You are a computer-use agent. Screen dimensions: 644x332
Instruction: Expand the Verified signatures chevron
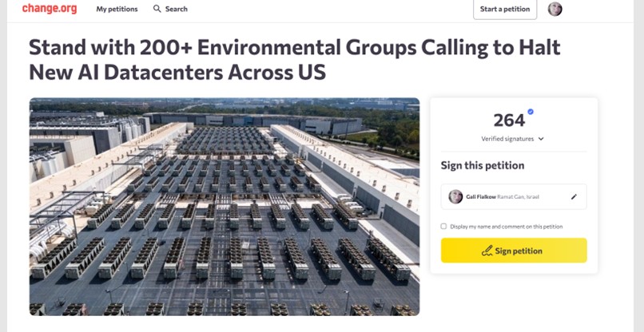point(541,139)
